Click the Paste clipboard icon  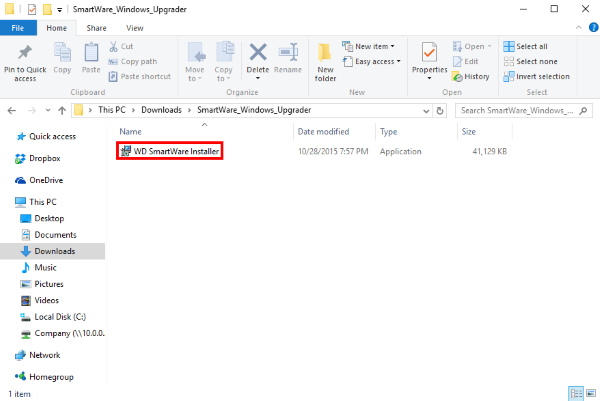coord(91,52)
